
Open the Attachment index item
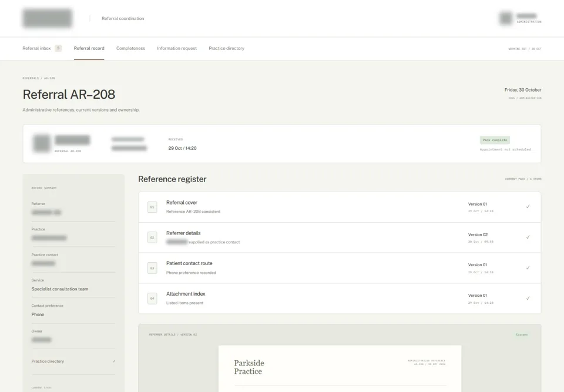[x=339, y=299]
